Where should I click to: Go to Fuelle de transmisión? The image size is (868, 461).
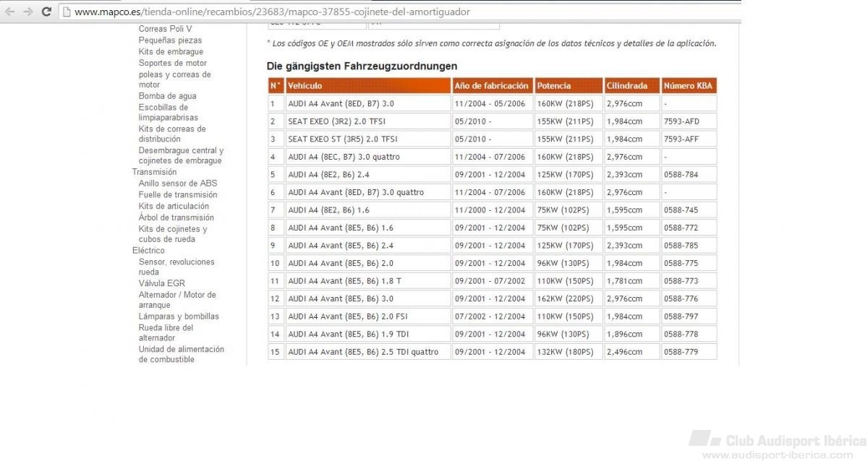pyautogui.click(x=178, y=195)
